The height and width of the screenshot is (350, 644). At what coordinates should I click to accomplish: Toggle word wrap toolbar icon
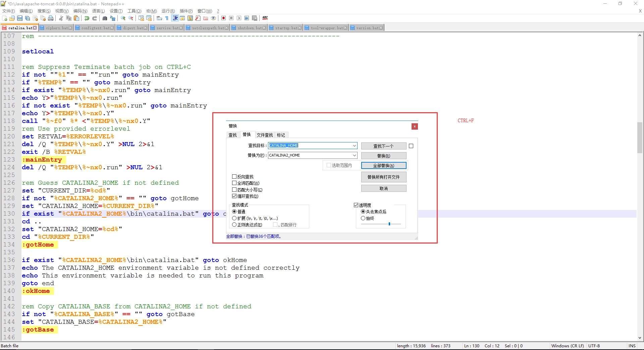coord(159,18)
